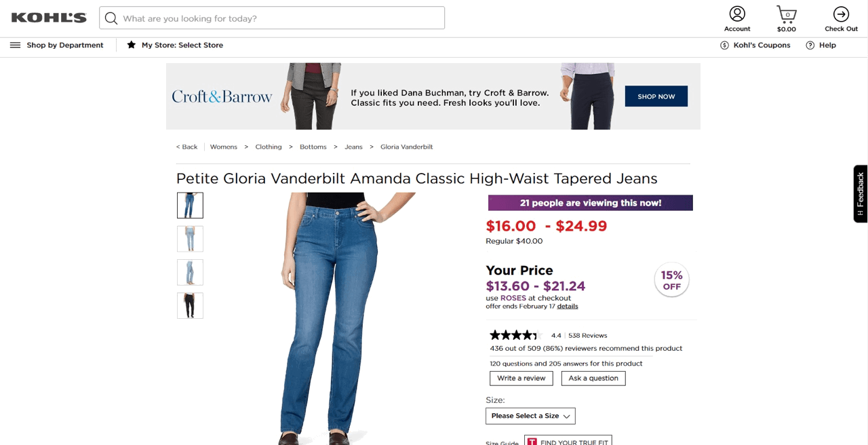868x445 pixels.
Task: Click the Kohl's Coupons dollar-sign icon
Action: pyautogui.click(x=725, y=45)
